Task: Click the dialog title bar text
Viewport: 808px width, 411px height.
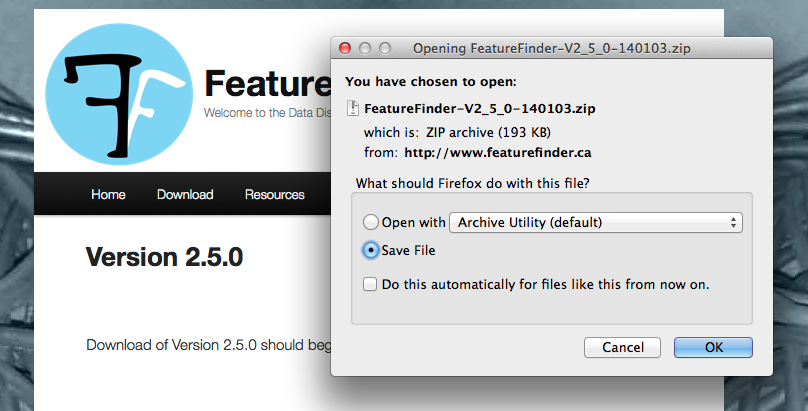Action: click(x=551, y=48)
